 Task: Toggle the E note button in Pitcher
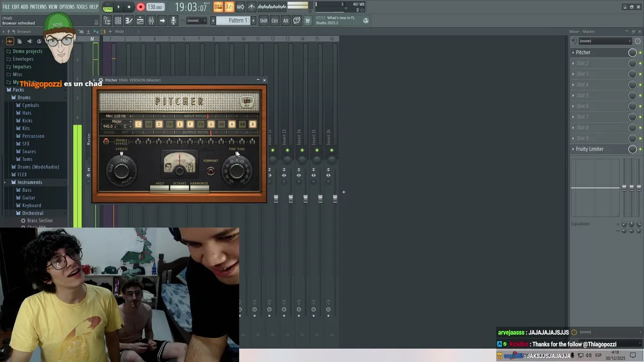(x=180, y=124)
